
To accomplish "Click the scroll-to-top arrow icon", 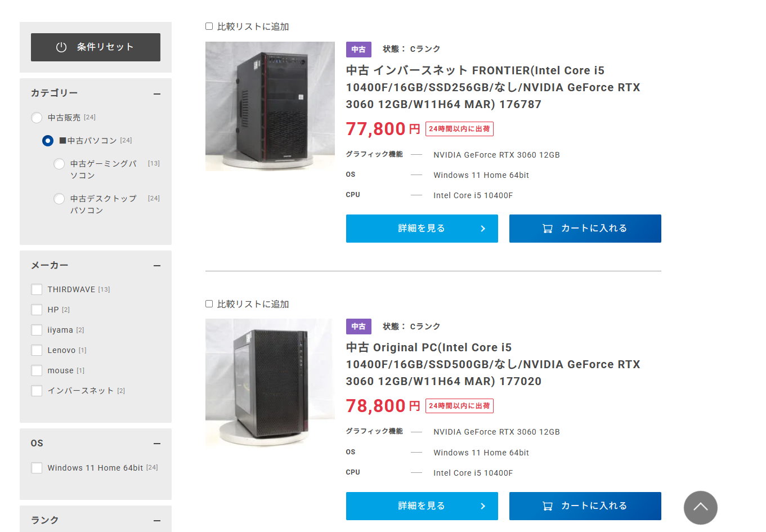I will [700, 507].
